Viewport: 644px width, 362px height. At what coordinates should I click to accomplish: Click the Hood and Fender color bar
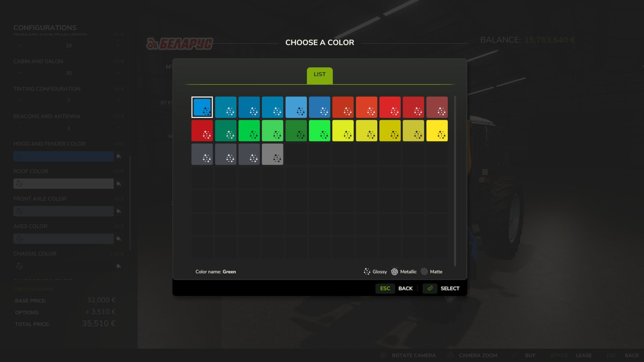pyautogui.click(x=63, y=156)
